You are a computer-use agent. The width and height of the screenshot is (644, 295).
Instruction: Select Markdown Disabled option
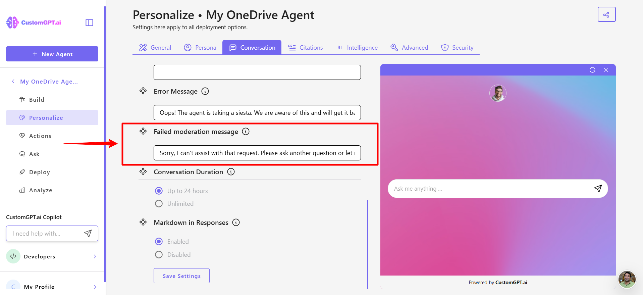pyautogui.click(x=159, y=255)
